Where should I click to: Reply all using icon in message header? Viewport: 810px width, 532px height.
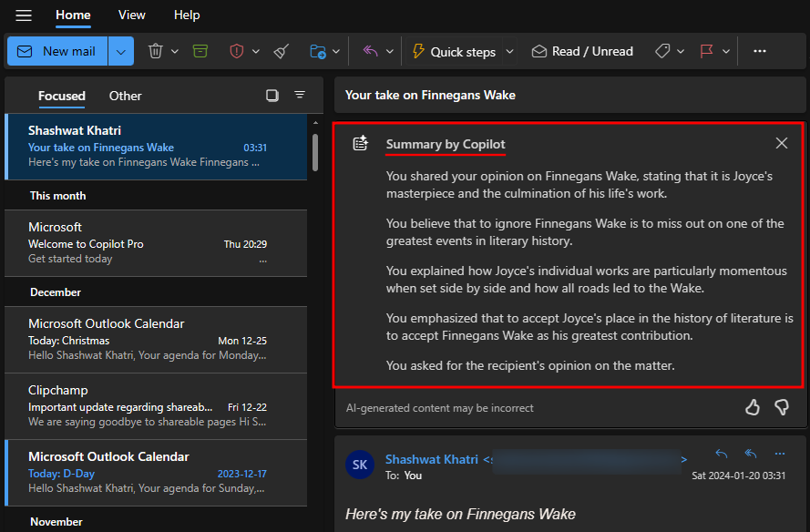tap(751, 454)
